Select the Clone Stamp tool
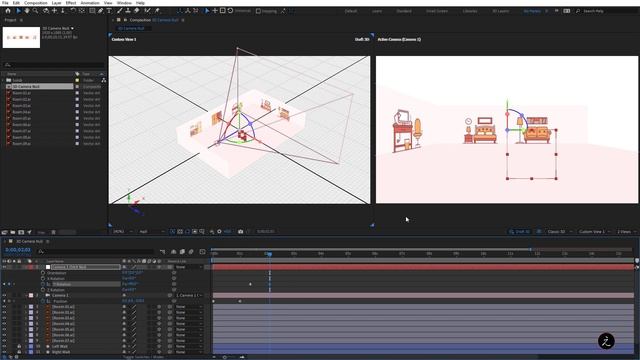640x360 pixels. [128, 11]
